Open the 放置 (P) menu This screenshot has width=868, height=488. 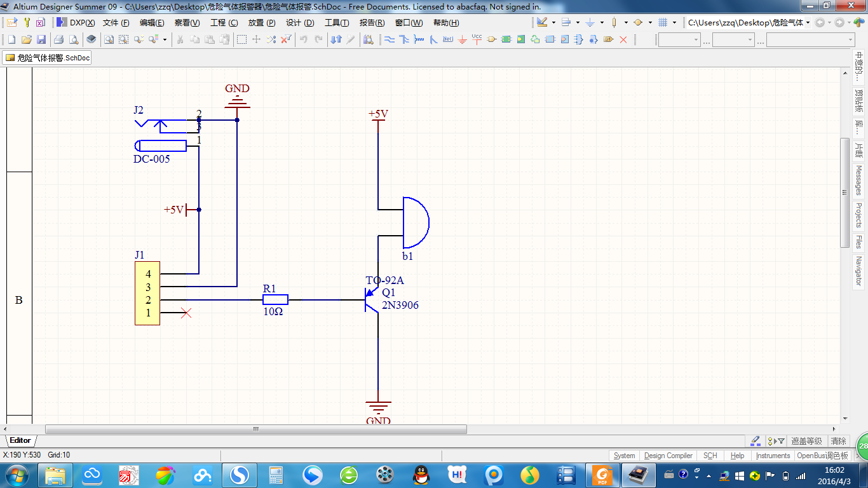pyautogui.click(x=261, y=22)
